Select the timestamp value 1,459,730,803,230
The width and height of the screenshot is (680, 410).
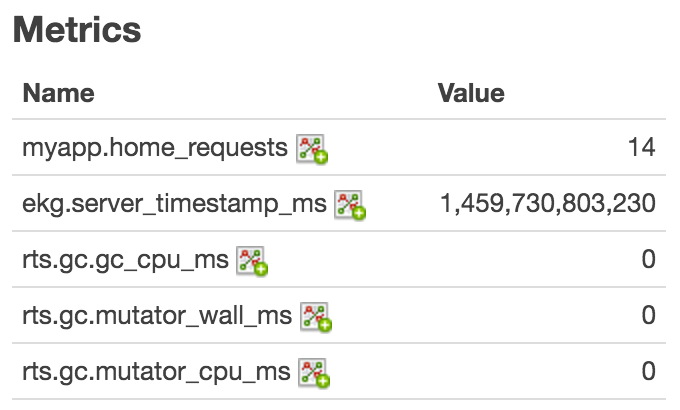(x=548, y=204)
